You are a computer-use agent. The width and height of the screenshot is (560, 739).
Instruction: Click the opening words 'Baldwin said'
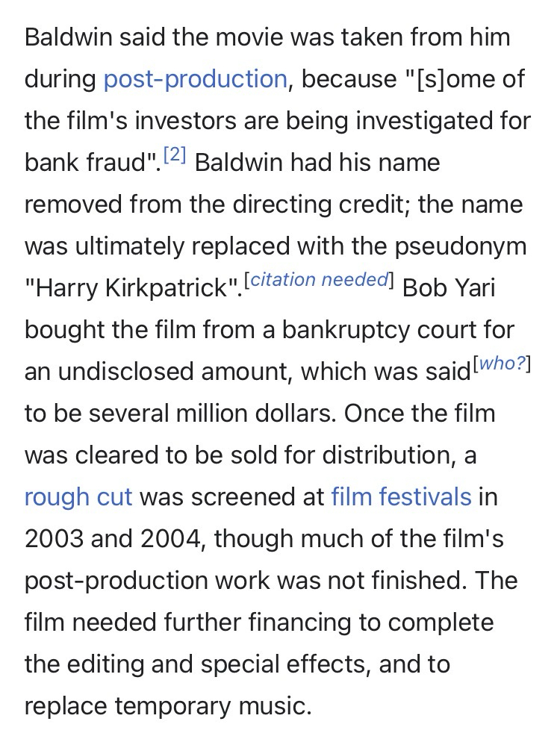tap(91, 37)
